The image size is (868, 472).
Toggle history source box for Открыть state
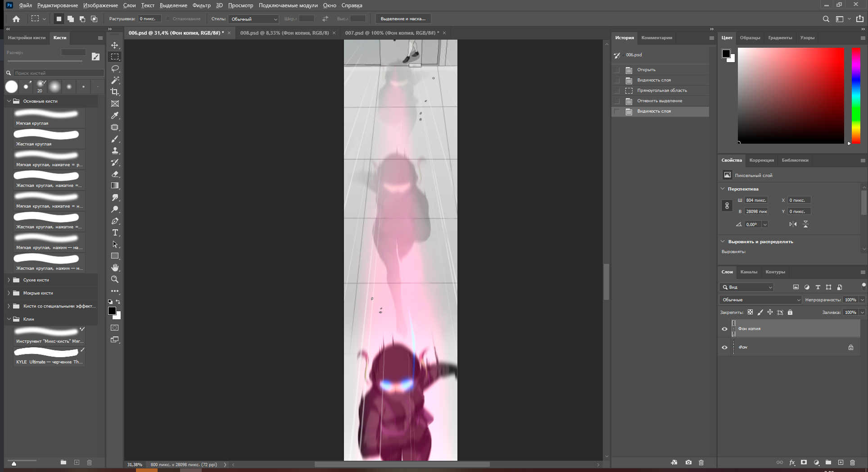pyautogui.click(x=617, y=70)
